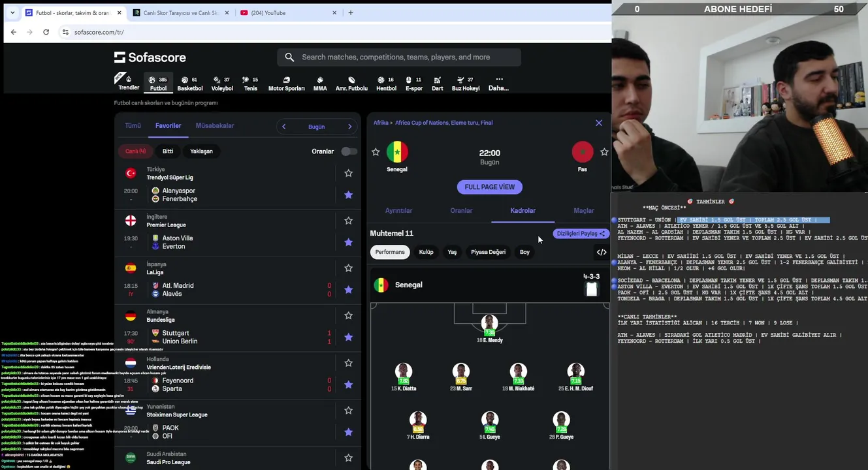Click the embed code icon in lineups
The height and width of the screenshot is (470, 868).
click(x=602, y=252)
